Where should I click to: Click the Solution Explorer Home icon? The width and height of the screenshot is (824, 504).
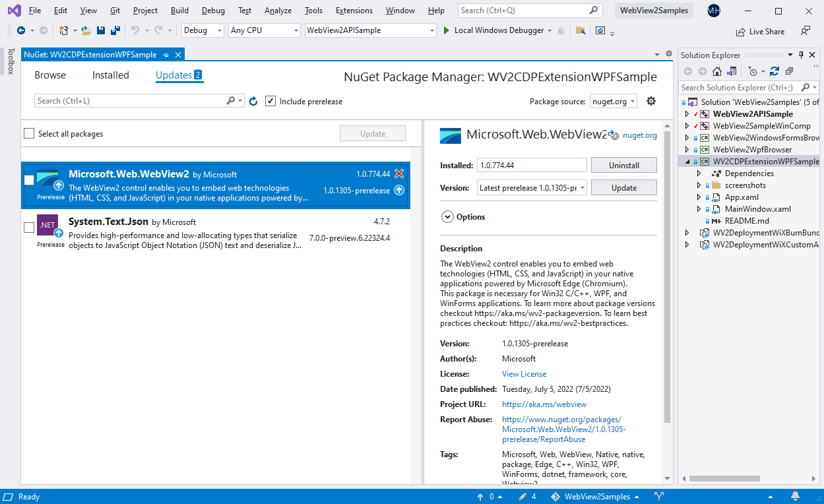click(x=716, y=71)
